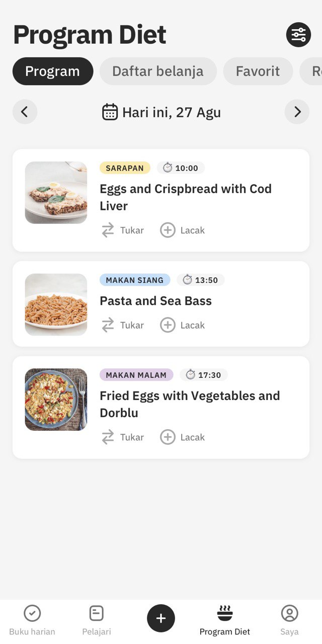Swap the Pasta and Sea Bass meal

[122, 326]
